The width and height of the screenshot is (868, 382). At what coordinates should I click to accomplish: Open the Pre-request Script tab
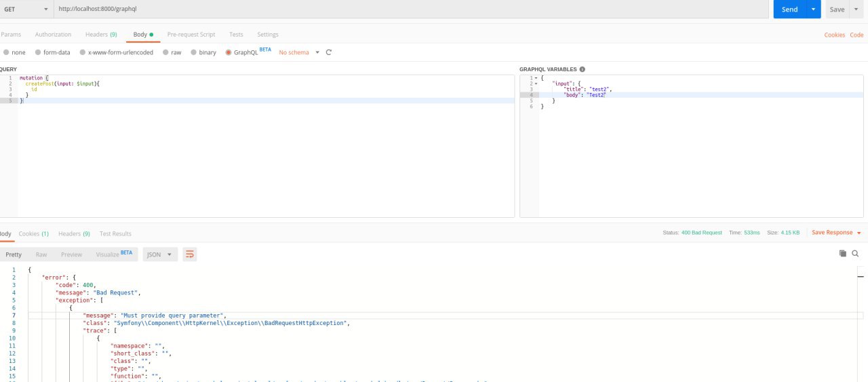(x=191, y=34)
